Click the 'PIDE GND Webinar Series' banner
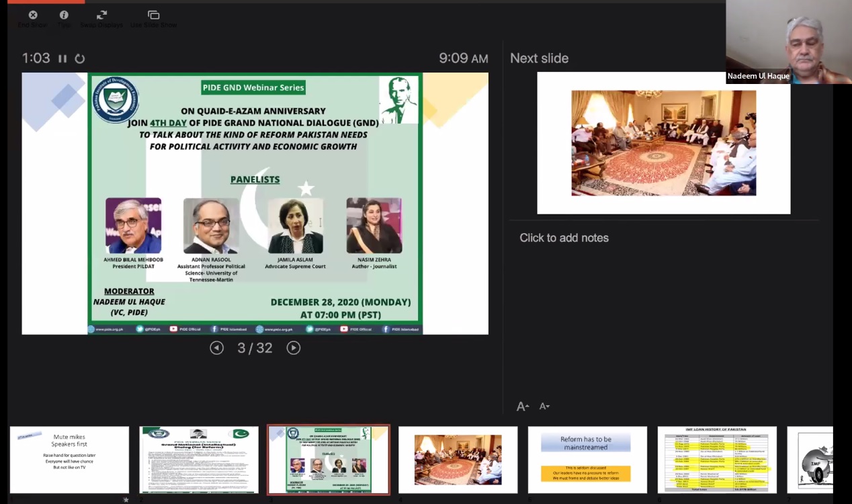 click(x=254, y=87)
